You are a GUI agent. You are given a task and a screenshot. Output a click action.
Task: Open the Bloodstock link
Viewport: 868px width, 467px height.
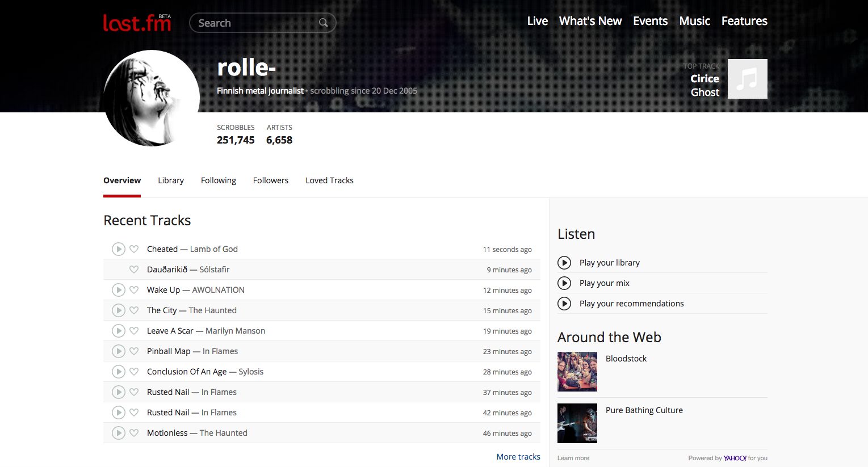coord(626,359)
